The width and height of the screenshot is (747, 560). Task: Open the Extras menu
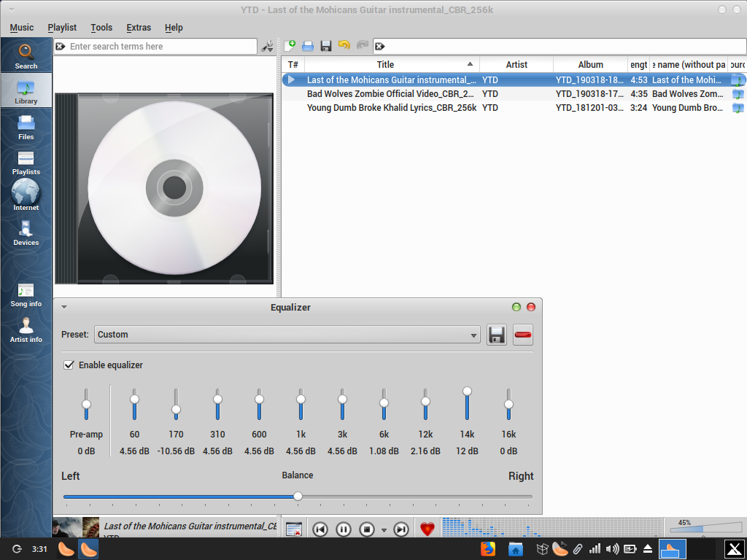point(139,28)
